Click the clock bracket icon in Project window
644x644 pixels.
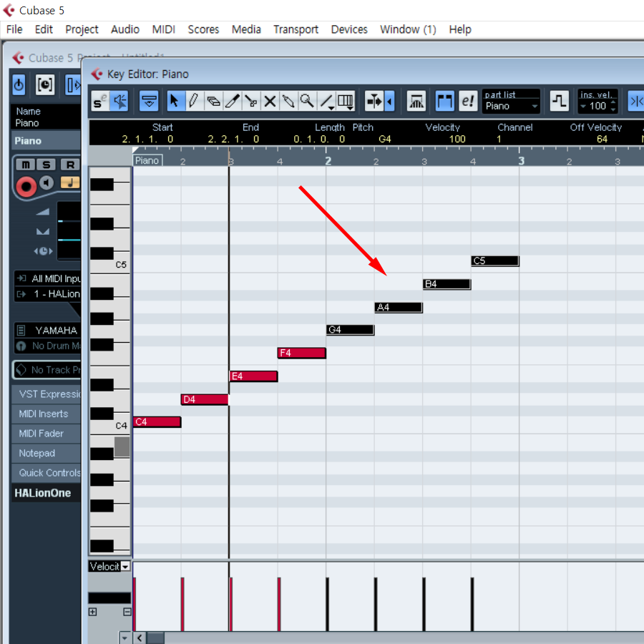click(45, 84)
